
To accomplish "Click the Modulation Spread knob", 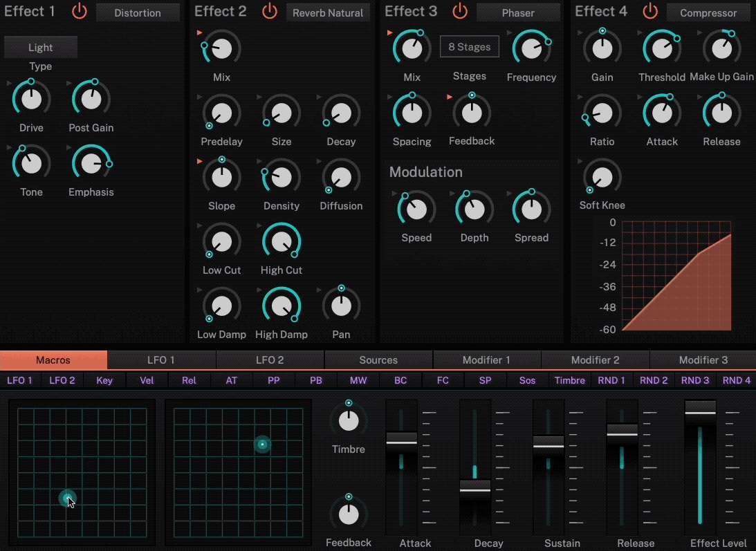I will pyautogui.click(x=531, y=209).
